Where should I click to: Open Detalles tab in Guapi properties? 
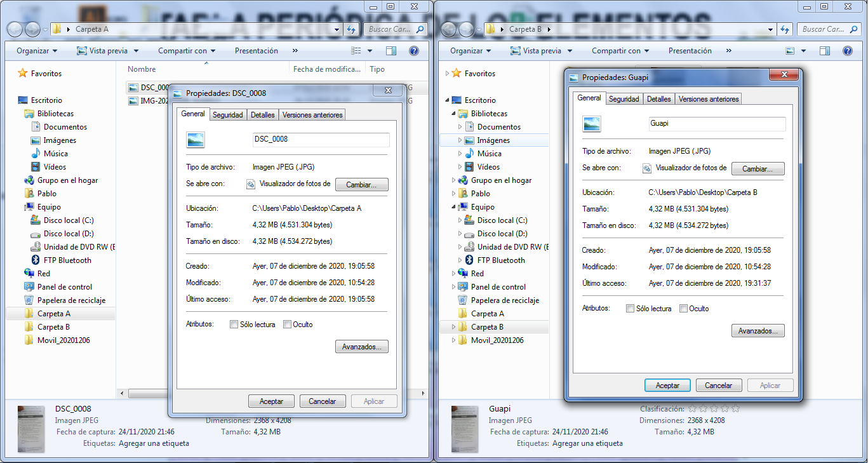(x=659, y=99)
